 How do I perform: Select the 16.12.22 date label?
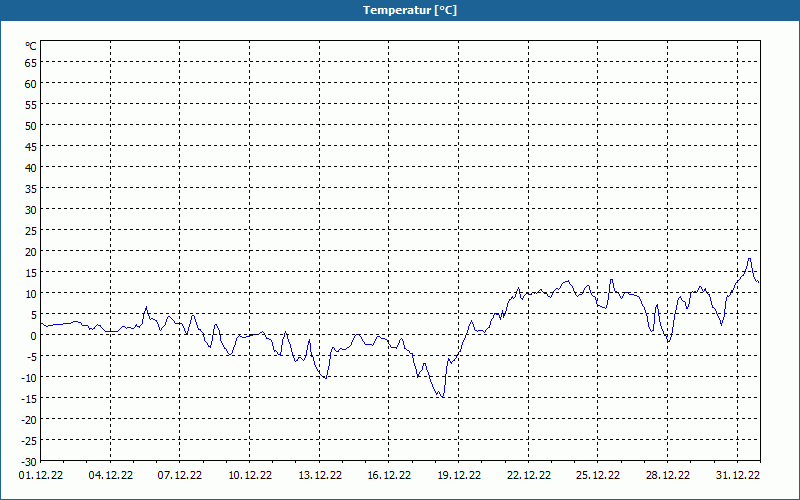point(389,475)
